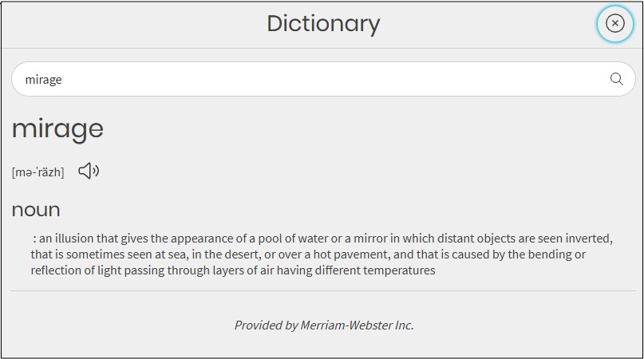The image size is (644, 359).
Task: Close the Dictionary dialog with the X button
Action: [x=614, y=23]
